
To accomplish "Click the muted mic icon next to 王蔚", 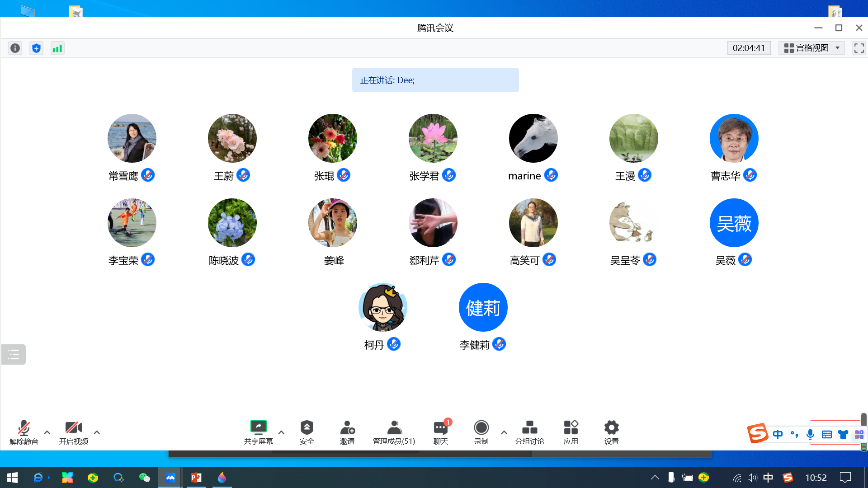I will pyautogui.click(x=243, y=175).
